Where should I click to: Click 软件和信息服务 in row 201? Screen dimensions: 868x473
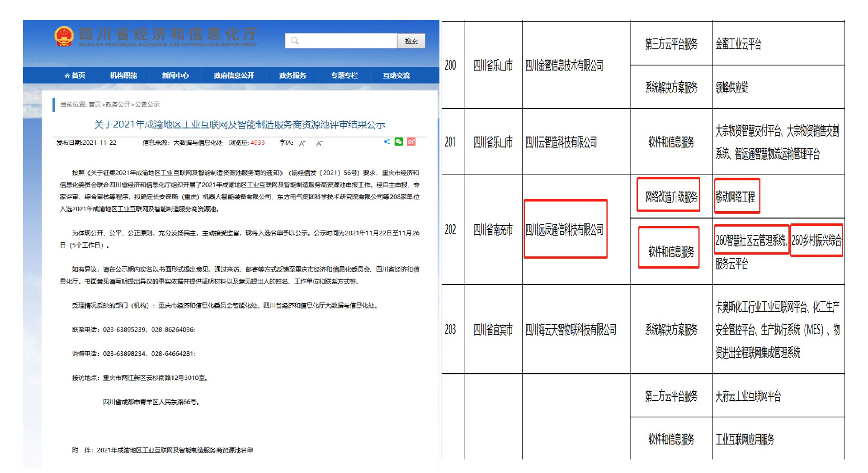[x=671, y=142]
